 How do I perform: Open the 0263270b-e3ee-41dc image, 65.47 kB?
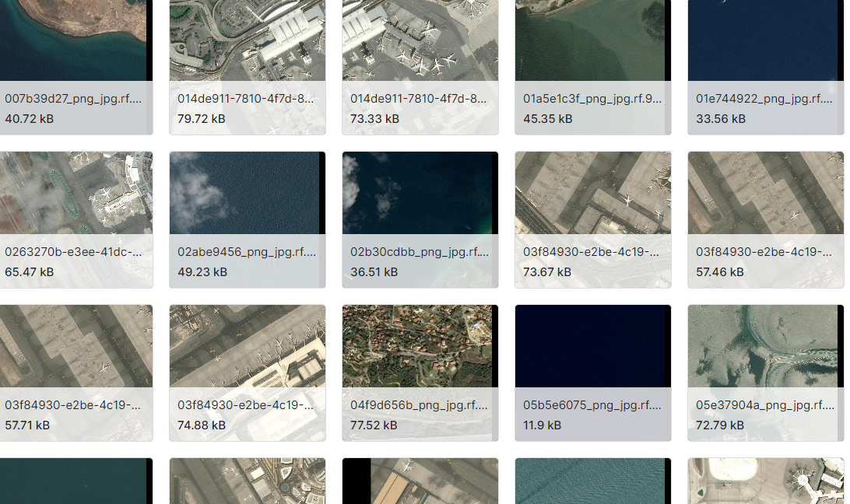76,193
